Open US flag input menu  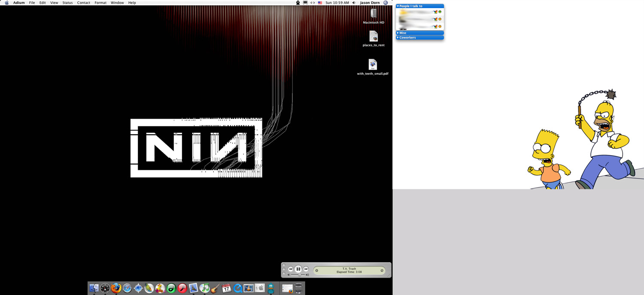tap(320, 3)
